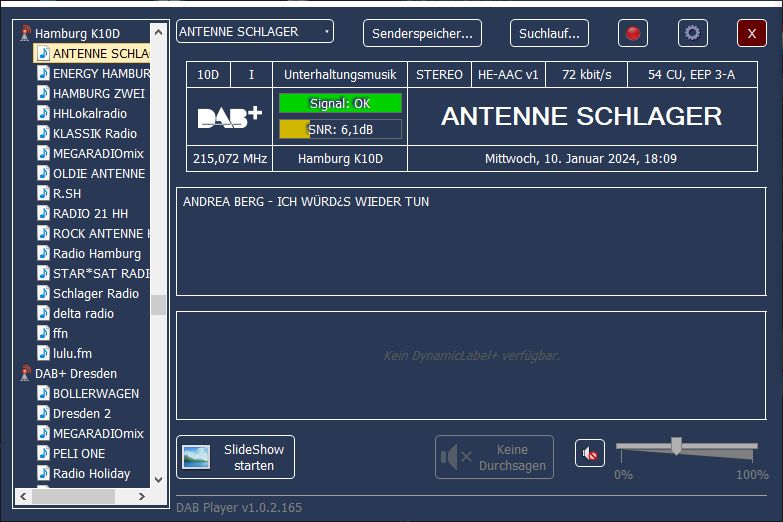Click the Hamburg K10D antenna icon
The image size is (783, 522).
[x=27, y=33]
